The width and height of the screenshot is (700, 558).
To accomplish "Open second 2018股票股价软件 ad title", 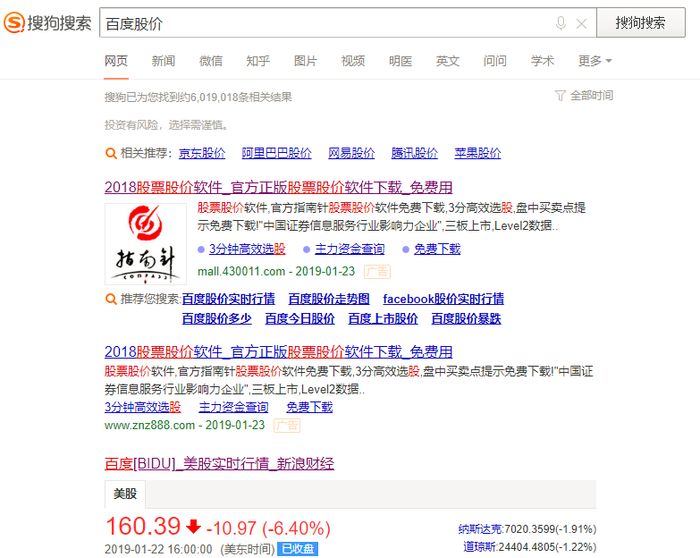I will click(x=279, y=352).
